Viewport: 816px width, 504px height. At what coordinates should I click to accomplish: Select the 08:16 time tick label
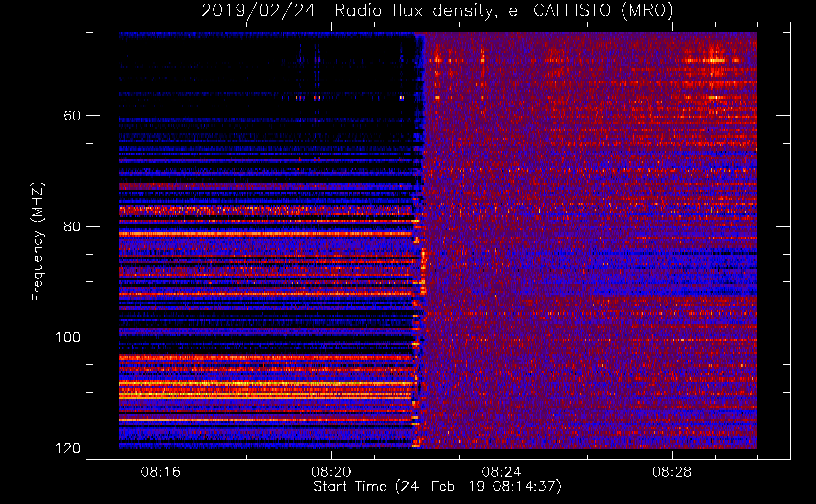(161, 472)
